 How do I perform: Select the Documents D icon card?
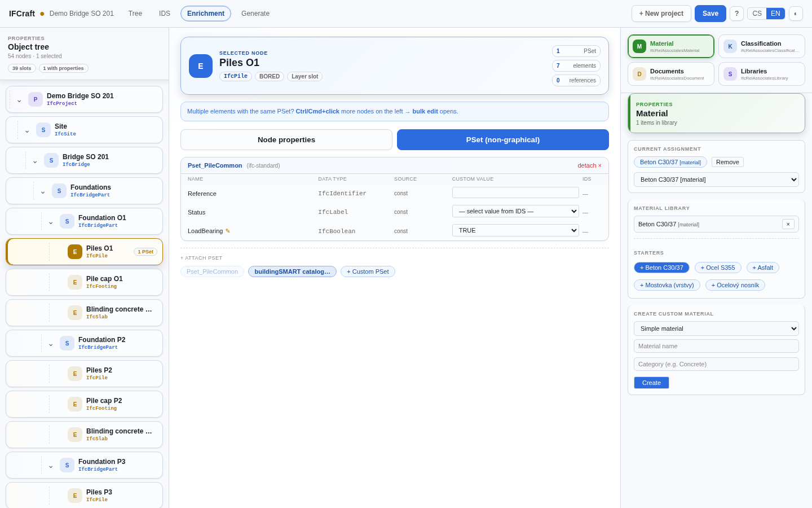click(671, 74)
